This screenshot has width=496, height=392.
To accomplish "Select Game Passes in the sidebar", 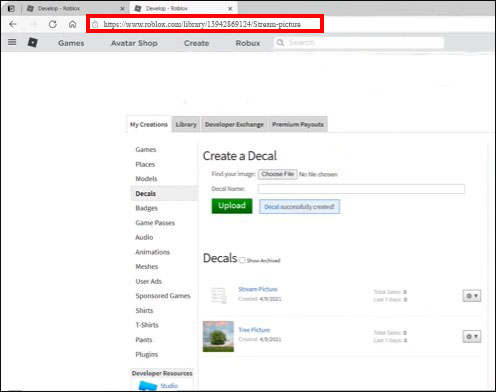I will pos(155,223).
